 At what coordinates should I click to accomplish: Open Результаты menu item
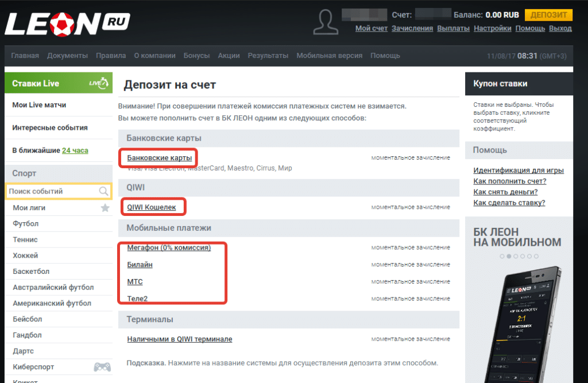(x=268, y=56)
